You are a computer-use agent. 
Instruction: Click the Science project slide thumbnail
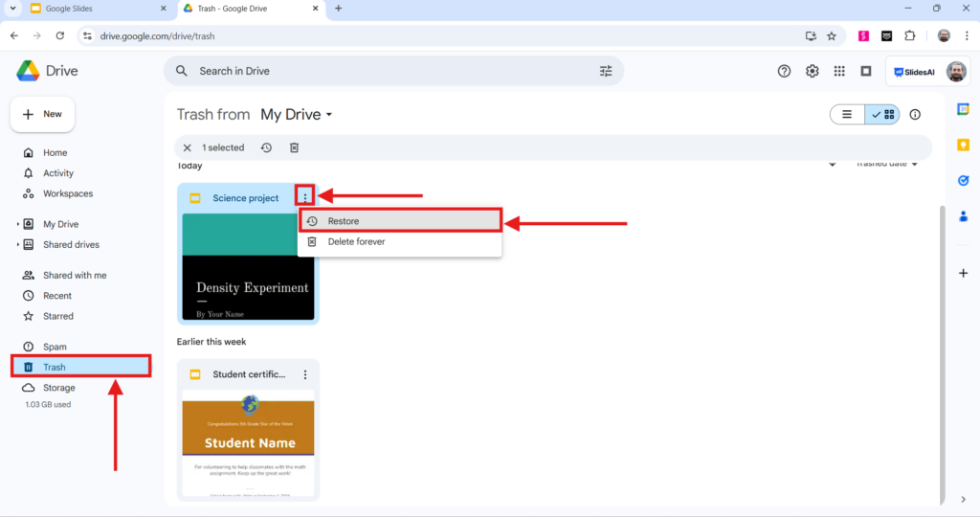248,266
